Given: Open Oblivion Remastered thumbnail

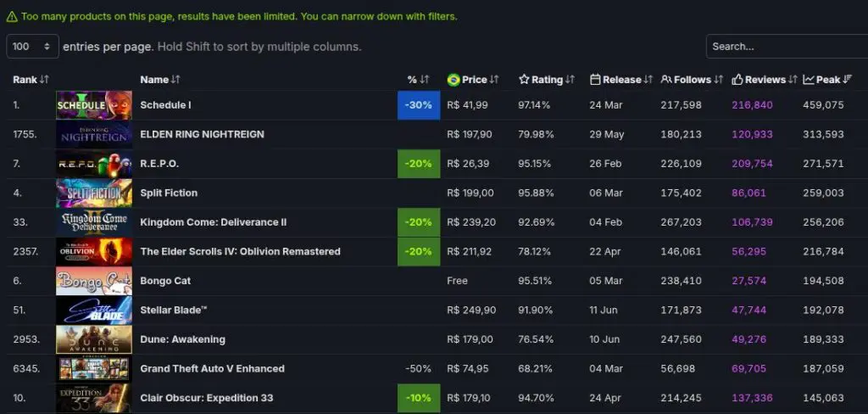Looking at the screenshot, I should pyautogui.click(x=94, y=252).
